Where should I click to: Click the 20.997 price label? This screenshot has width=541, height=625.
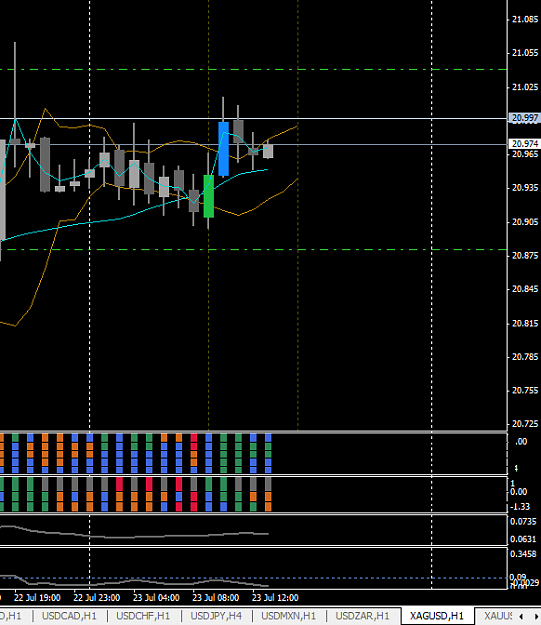click(524, 118)
